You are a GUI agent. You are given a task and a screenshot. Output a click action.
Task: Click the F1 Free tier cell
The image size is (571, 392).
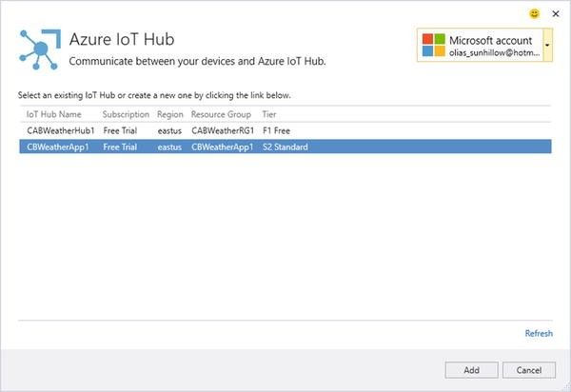[x=276, y=130]
